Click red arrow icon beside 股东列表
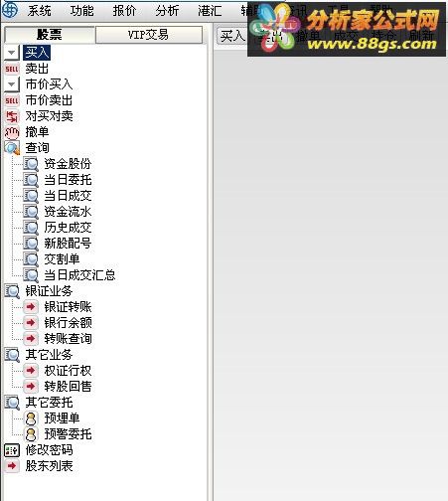This screenshot has width=448, height=501. [12, 466]
